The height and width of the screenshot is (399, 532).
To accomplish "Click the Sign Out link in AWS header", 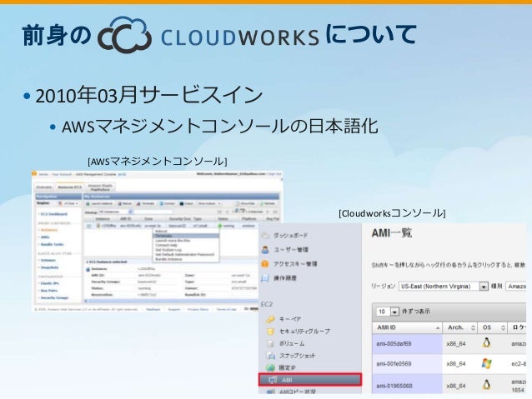I will click(275, 174).
